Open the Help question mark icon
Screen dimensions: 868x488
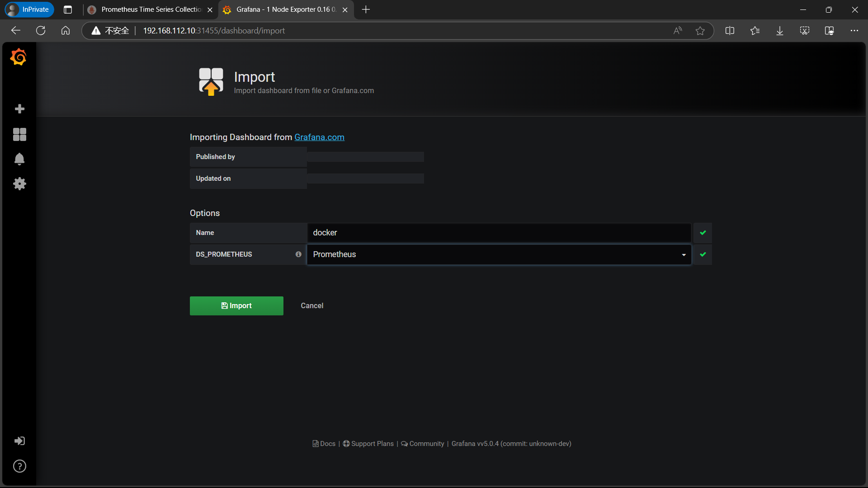tap(19, 466)
